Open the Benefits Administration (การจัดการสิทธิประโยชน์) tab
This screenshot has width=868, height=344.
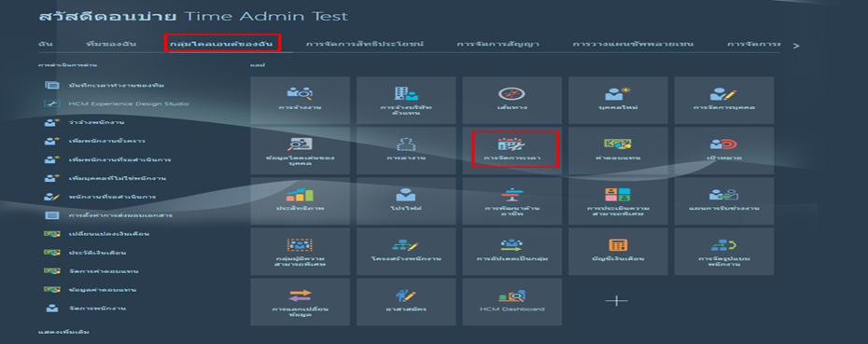tap(364, 44)
